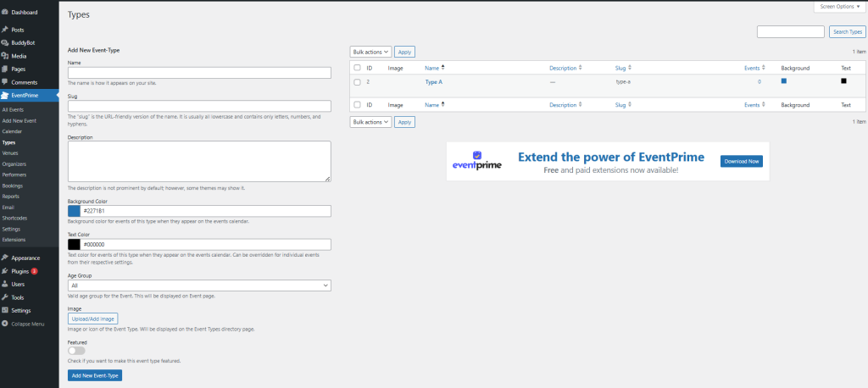Click the events count link for Type A
Image resolution: width=868 pixels, height=388 pixels.
(759, 82)
